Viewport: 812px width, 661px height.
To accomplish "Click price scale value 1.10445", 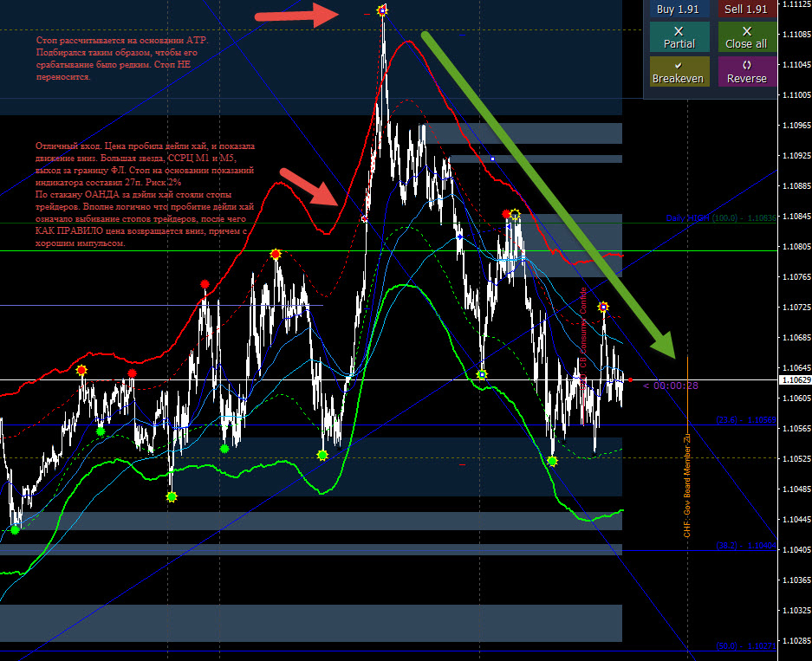I will pyautogui.click(x=796, y=519).
